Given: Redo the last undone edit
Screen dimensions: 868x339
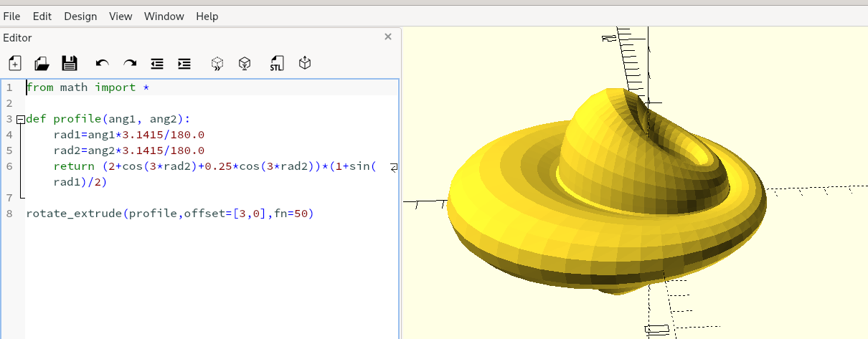Looking at the screenshot, I should [130, 64].
